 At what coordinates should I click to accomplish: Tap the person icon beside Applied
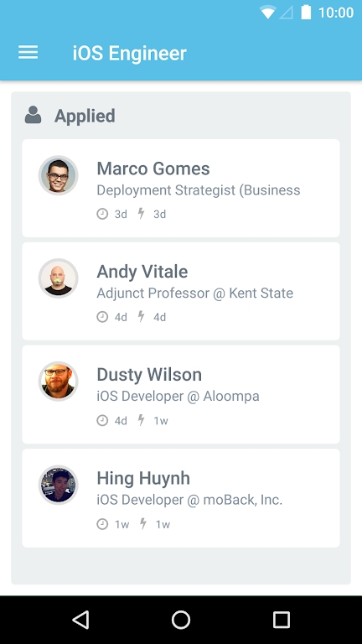point(33,115)
